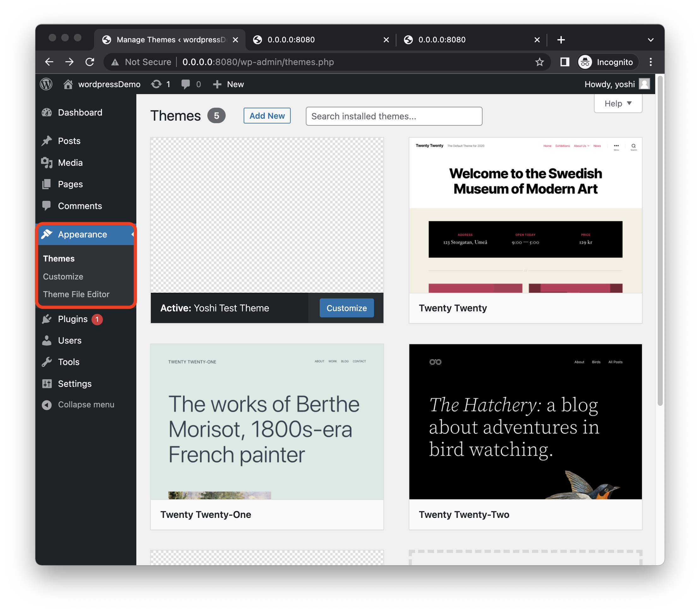
Task: Click the Twenty Twenty theme name
Action: (x=453, y=308)
